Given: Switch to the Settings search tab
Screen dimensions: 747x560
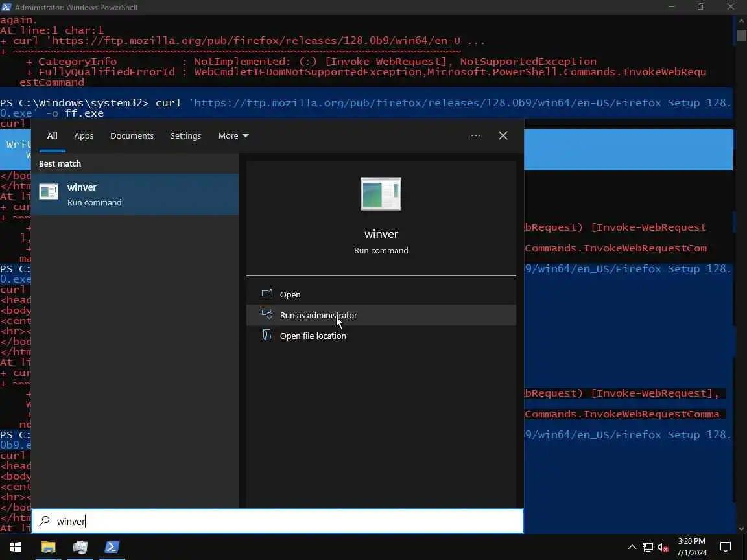Looking at the screenshot, I should pos(186,135).
